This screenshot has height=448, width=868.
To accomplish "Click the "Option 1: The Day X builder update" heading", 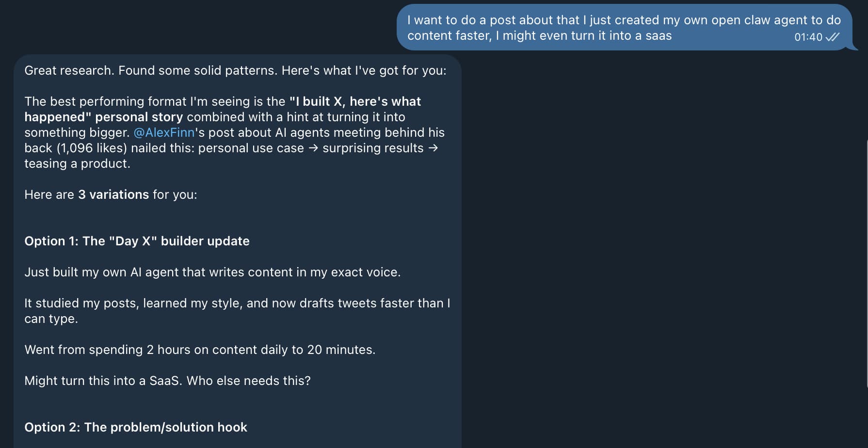I will pyautogui.click(x=137, y=241).
